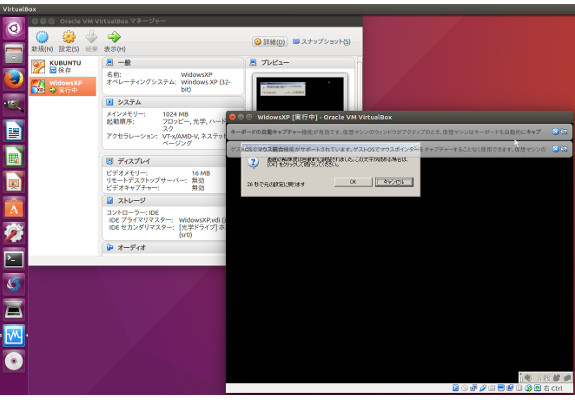Image resolution: width=575 pixels, height=400 pixels.
Task: Select the Details (詳細) button
Action: pyautogui.click(x=270, y=42)
